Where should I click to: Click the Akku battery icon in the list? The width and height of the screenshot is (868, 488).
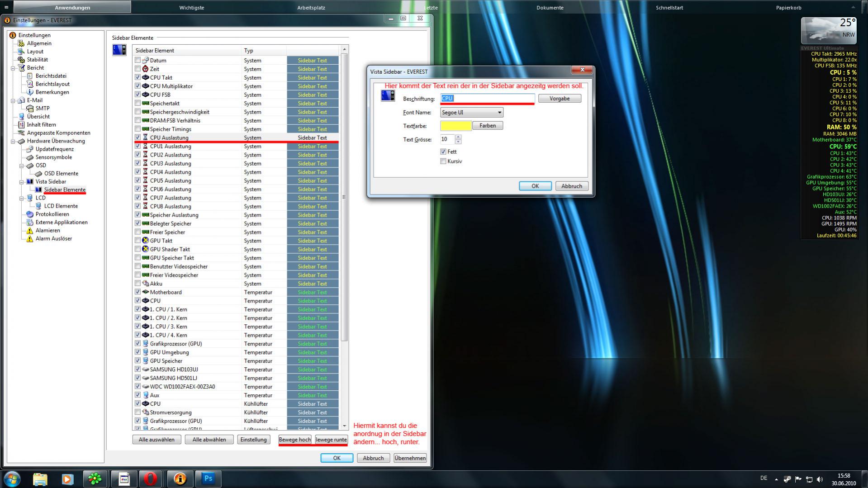coord(145,284)
